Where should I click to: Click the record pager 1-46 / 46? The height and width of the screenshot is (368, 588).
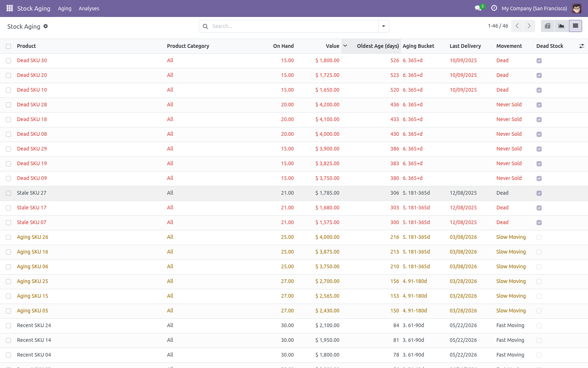pyautogui.click(x=498, y=26)
